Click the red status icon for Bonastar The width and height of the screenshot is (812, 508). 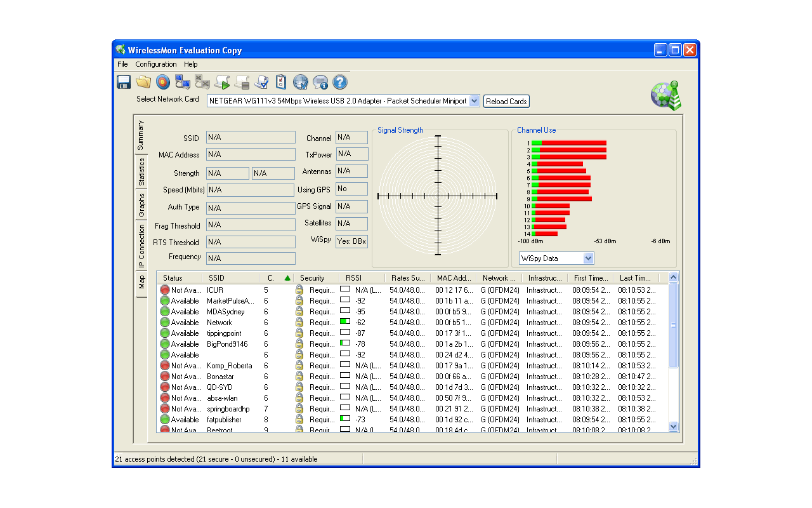point(165,377)
